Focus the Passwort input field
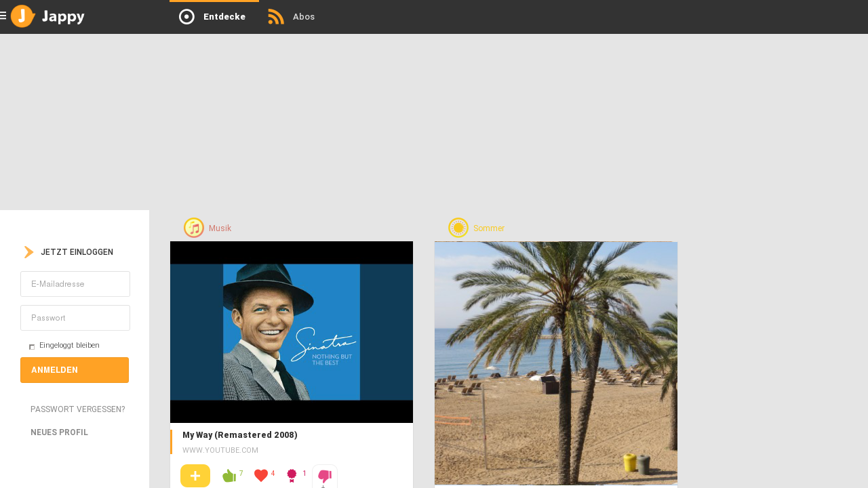The image size is (868, 488). 75,318
